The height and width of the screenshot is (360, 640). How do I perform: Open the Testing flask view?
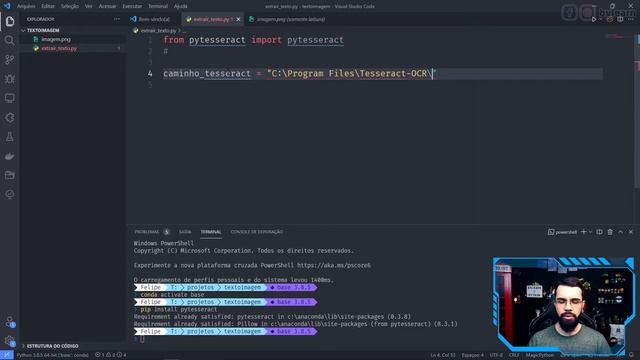click(10, 137)
